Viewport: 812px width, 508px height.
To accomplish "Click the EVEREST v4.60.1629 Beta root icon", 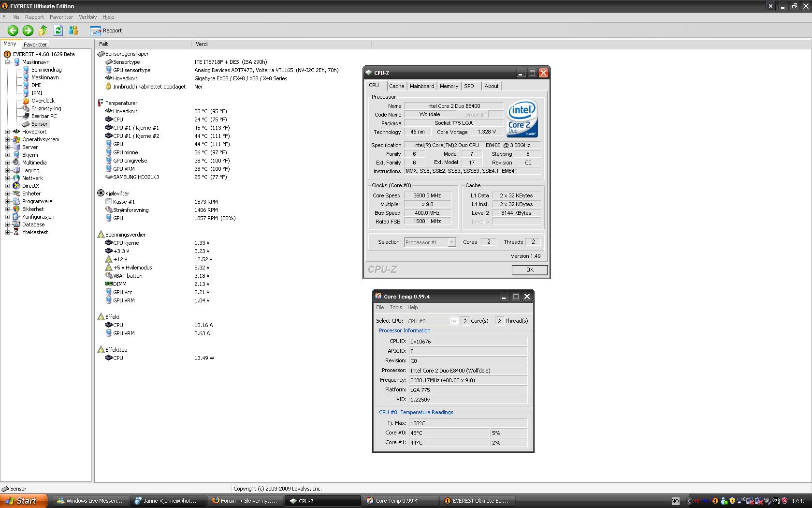I will tap(7, 54).
